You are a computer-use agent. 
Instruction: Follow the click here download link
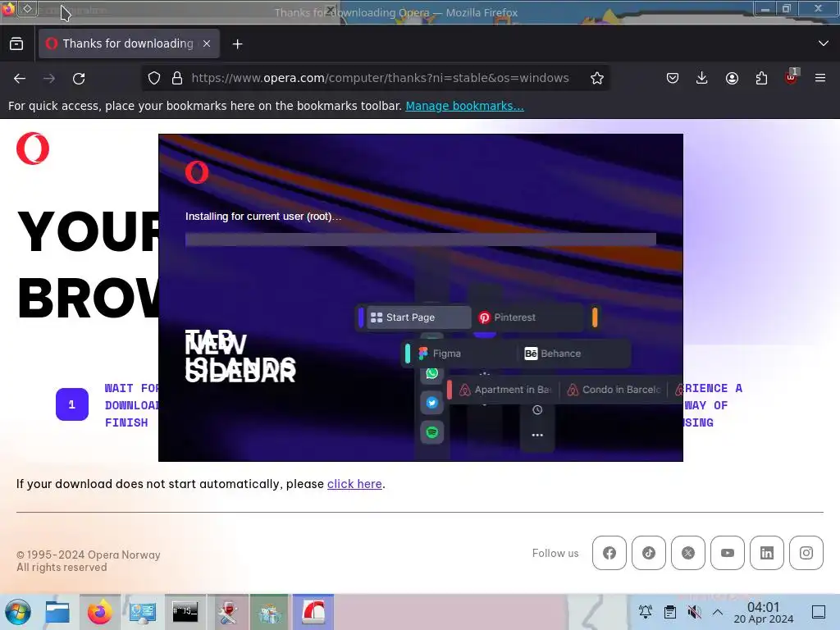coord(354,484)
